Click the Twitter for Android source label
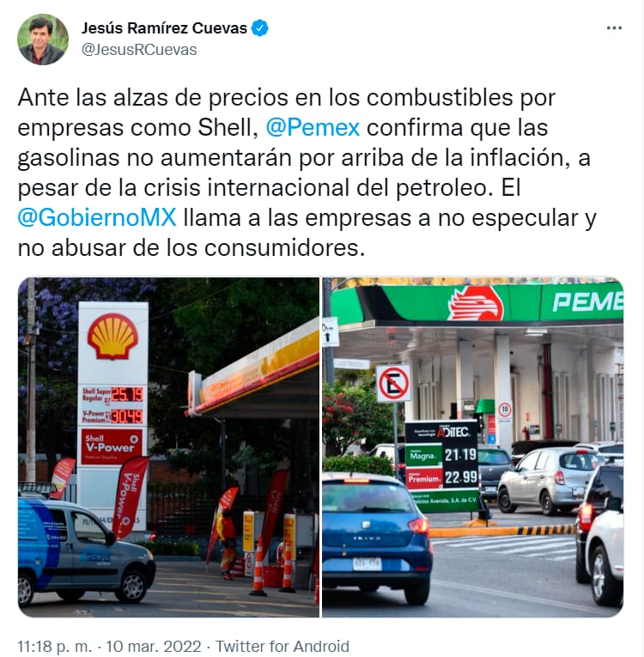 click(282, 646)
